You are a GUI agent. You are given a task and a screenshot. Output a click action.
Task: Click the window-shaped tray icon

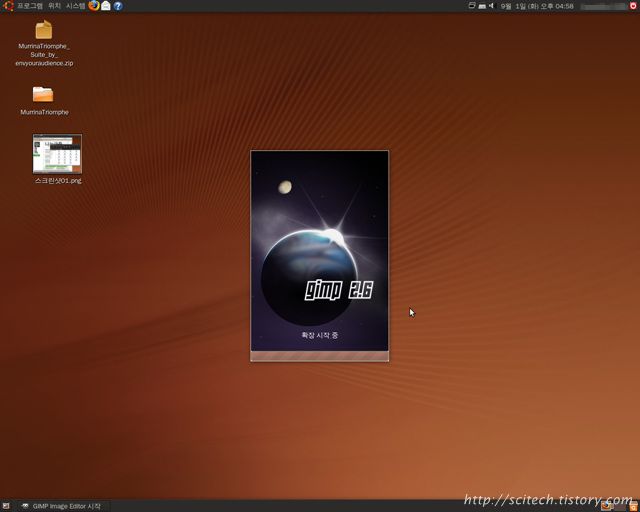click(x=472, y=5)
